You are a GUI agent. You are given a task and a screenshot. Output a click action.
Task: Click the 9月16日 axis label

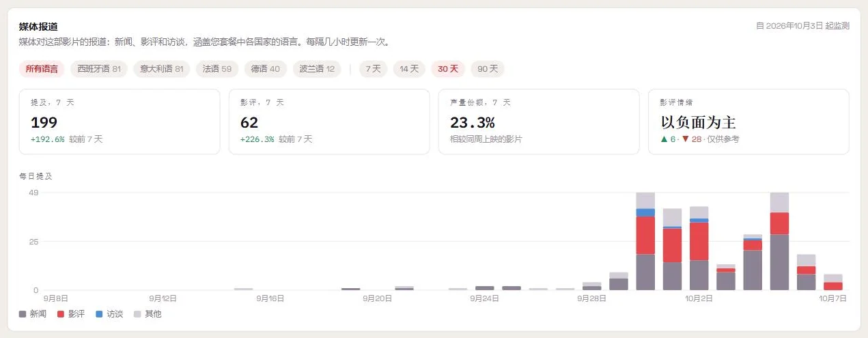[x=270, y=298]
